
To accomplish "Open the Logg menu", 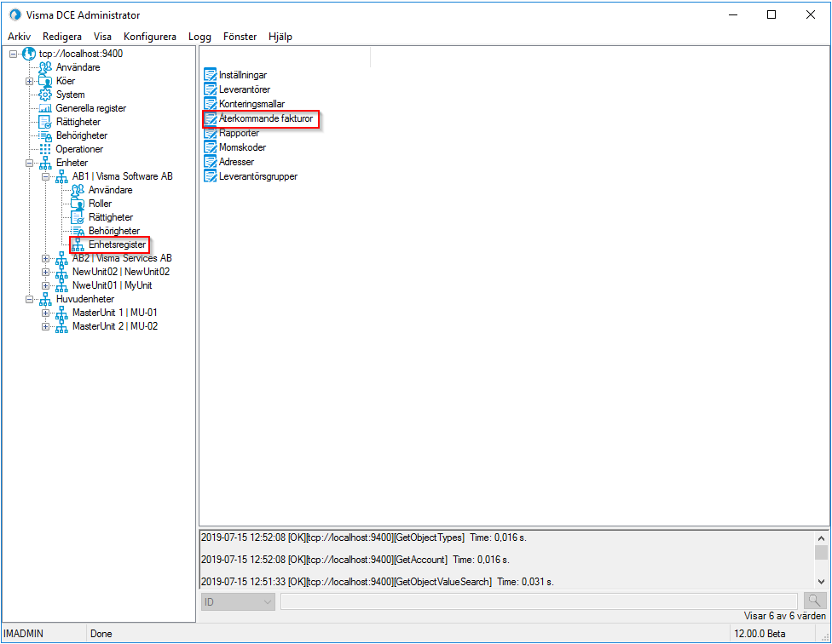I will click(x=199, y=37).
